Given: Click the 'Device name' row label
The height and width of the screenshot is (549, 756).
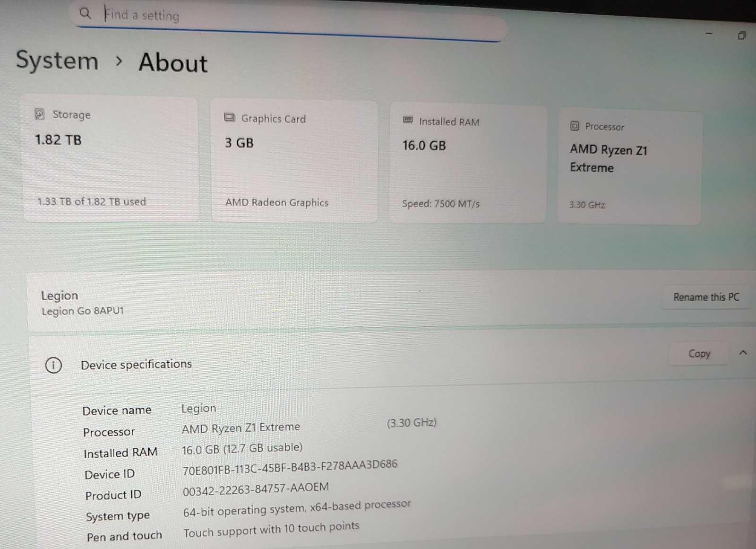Looking at the screenshot, I should pyautogui.click(x=117, y=410).
